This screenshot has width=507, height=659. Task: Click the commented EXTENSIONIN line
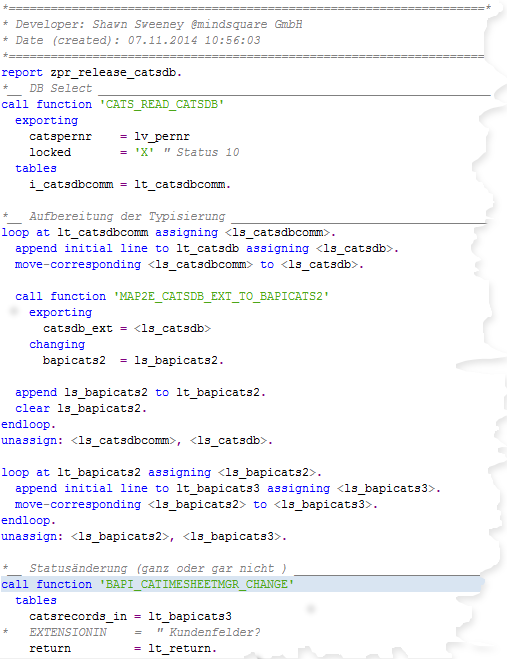(x=131, y=632)
